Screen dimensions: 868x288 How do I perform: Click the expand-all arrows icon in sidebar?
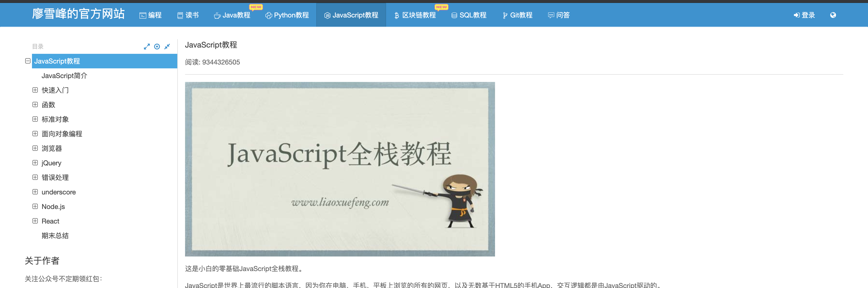tap(147, 47)
